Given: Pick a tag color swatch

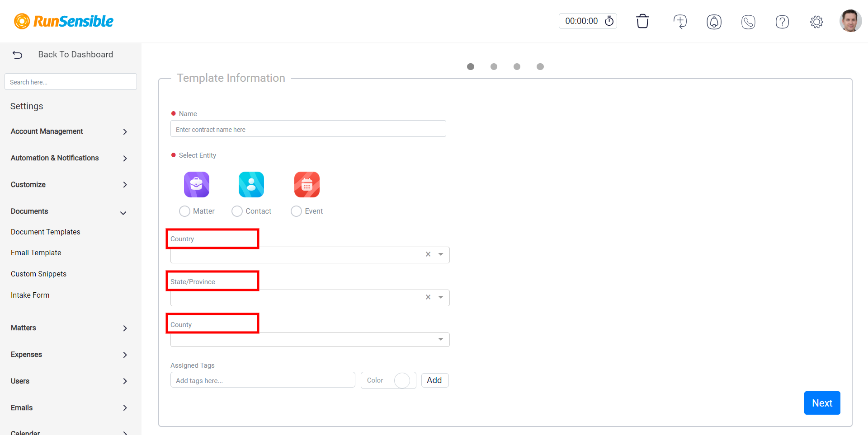Looking at the screenshot, I should 402,380.
